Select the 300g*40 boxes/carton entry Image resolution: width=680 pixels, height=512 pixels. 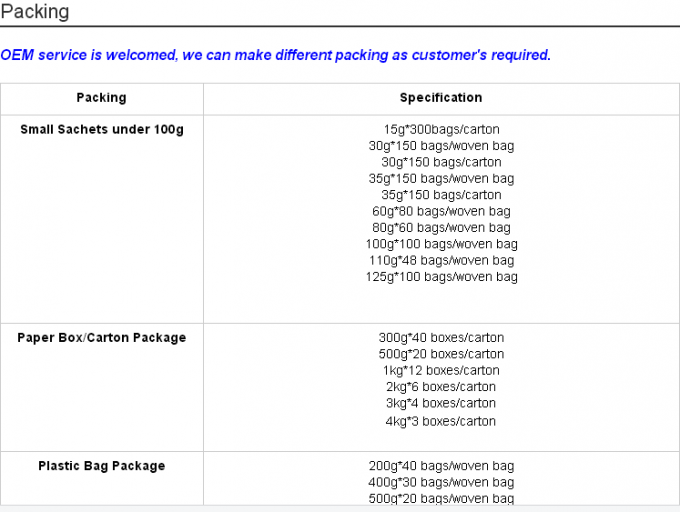pos(441,338)
